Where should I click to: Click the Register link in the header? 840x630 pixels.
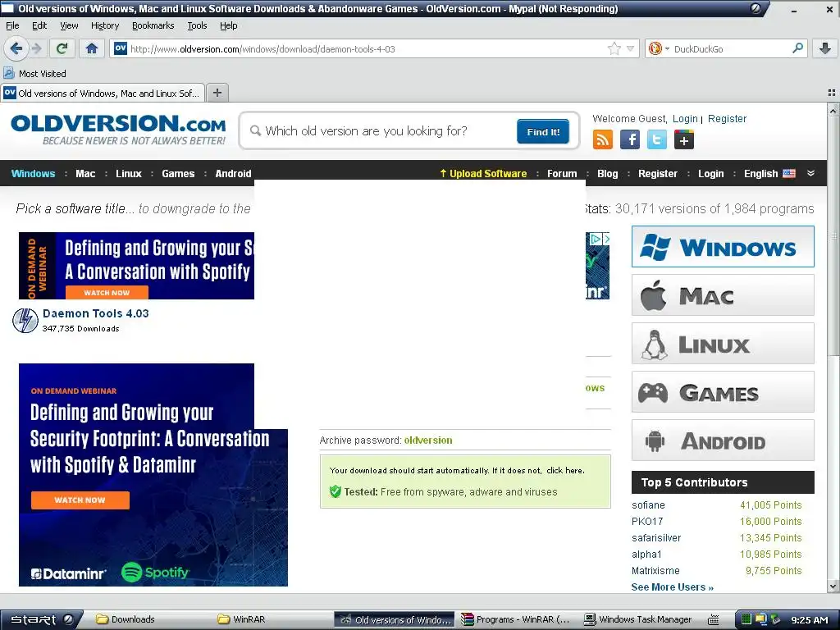coord(727,118)
